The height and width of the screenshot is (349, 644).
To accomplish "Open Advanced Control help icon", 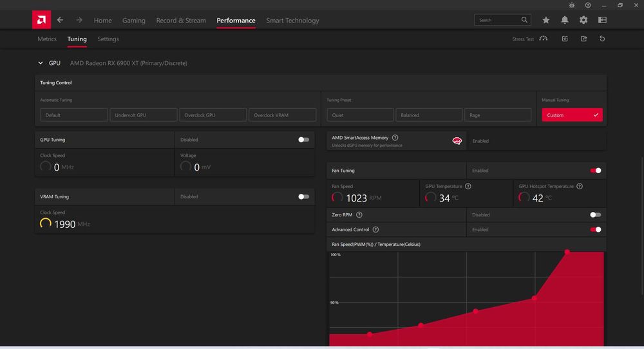I will tap(376, 229).
